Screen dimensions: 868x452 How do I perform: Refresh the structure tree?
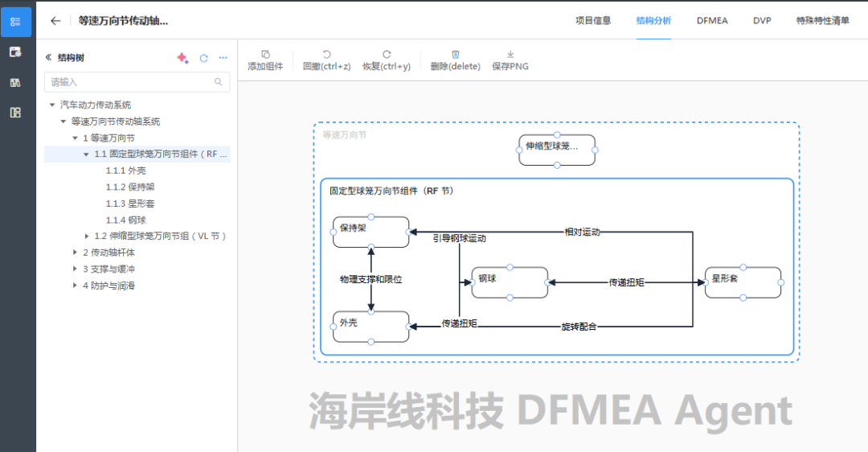coord(203,58)
